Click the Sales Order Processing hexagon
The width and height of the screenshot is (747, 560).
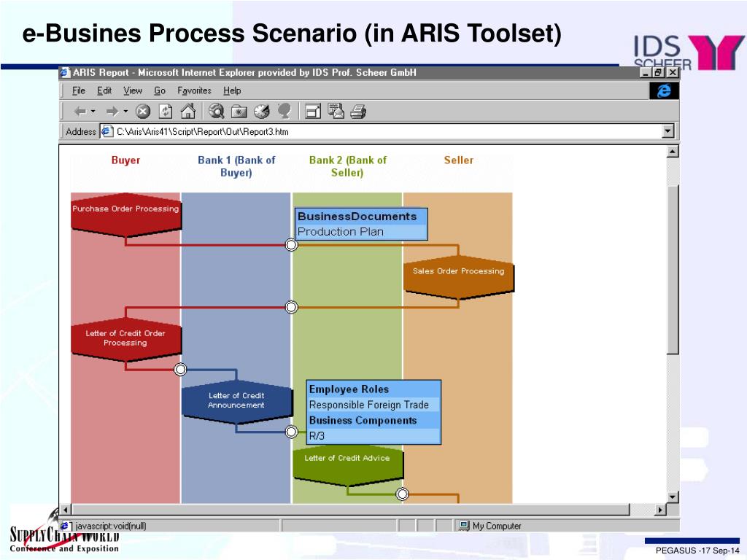pyautogui.click(x=458, y=277)
